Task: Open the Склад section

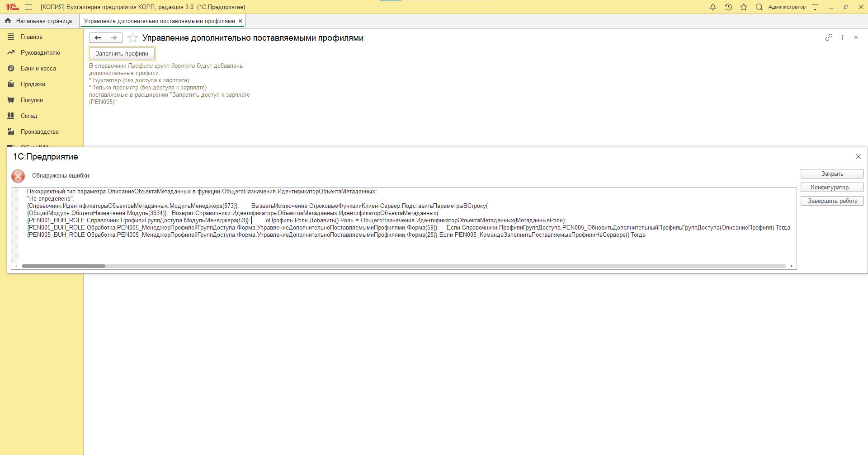Action: click(29, 116)
